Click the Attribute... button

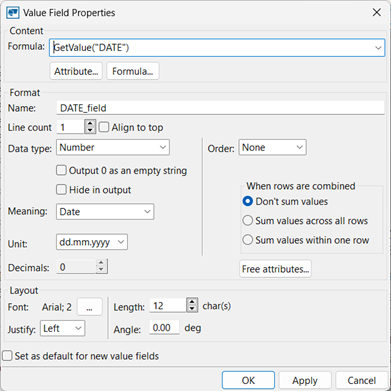point(76,71)
